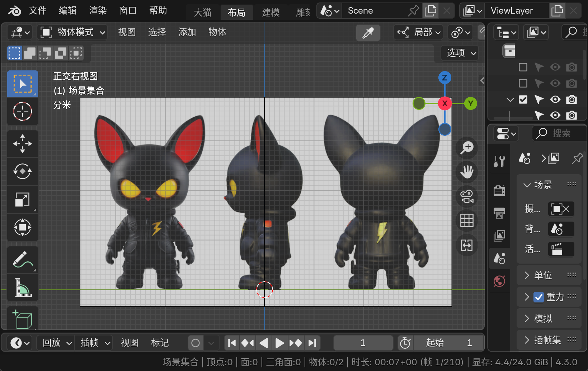This screenshot has width=588, height=371.
Task: Toggle the 重力 gravity checkbox
Action: click(x=538, y=297)
